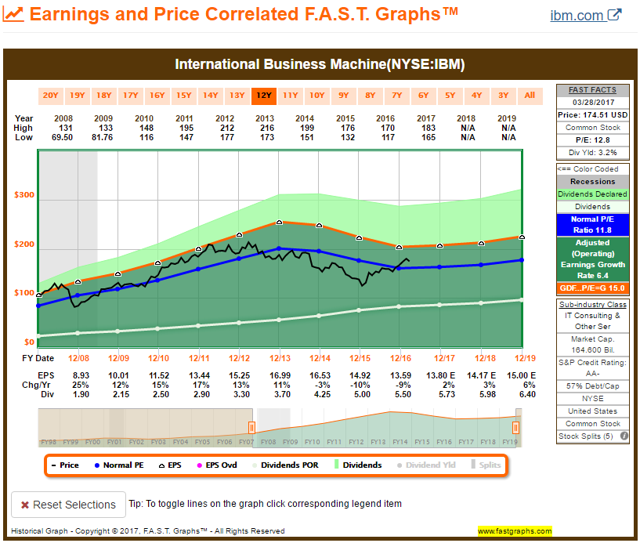Image resolution: width=640 pixels, height=543 pixels.
Task: Toggle the EPS Ovd legend item
Action: pyautogui.click(x=217, y=465)
